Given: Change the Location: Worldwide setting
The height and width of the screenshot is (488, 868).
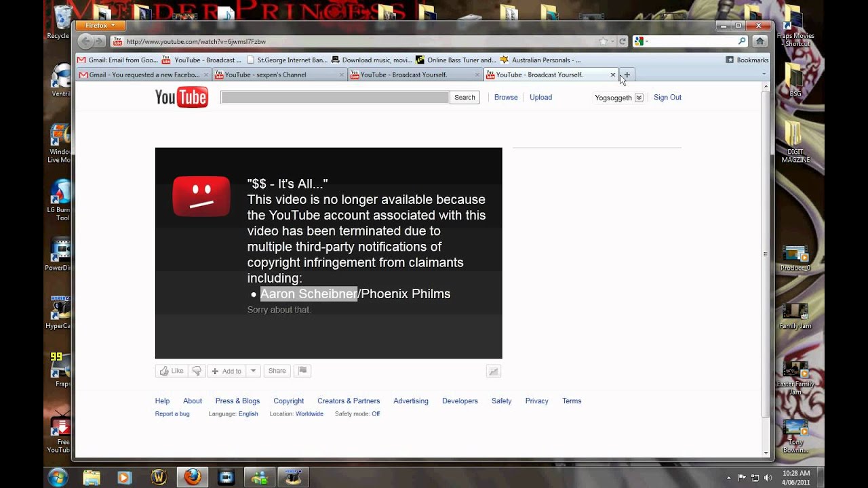Looking at the screenshot, I should click(x=296, y=413).
